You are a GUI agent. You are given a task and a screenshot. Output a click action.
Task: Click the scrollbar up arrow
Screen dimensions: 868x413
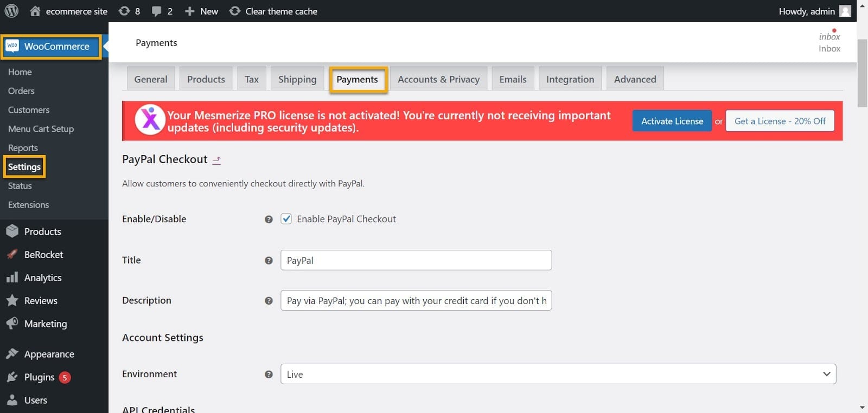tap(862, 5)
